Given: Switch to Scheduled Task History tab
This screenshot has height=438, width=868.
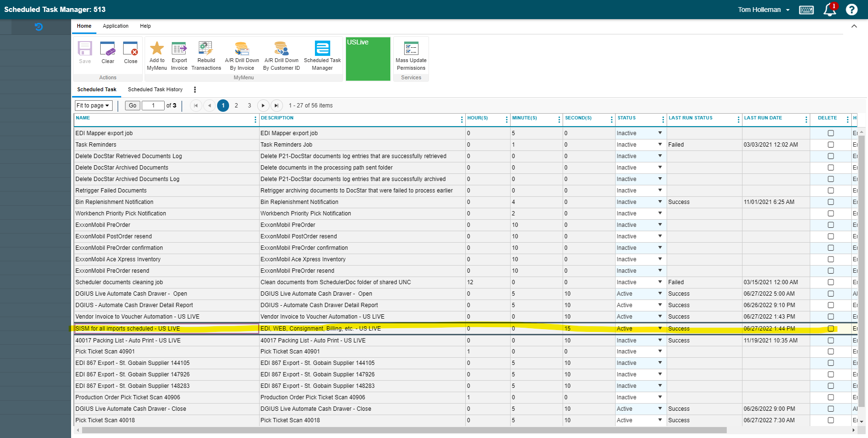Looking at the screenshot, I should point(155,89).
